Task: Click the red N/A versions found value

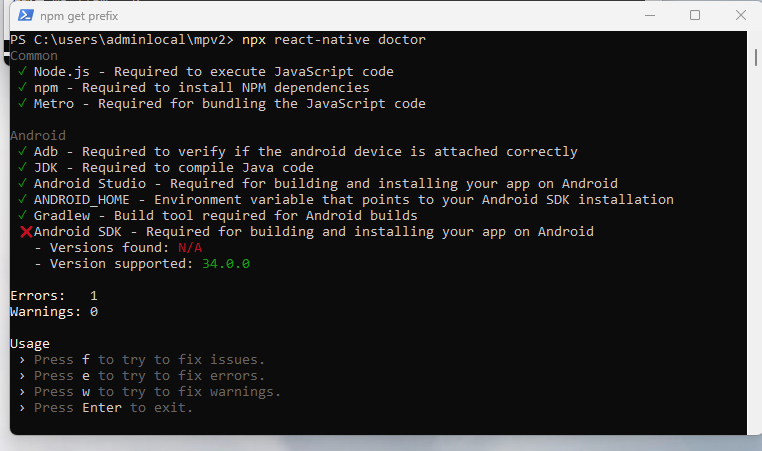Action: point(190,248)
